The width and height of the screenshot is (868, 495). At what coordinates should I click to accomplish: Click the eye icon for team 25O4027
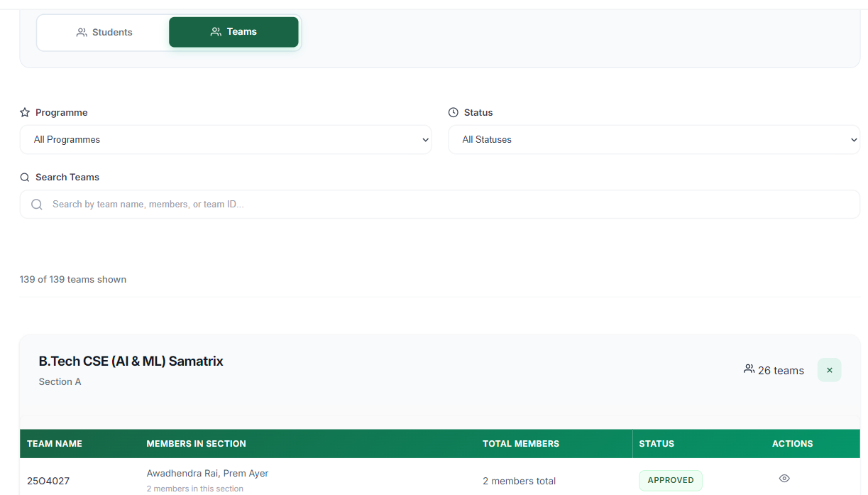[x=784, y=479]
